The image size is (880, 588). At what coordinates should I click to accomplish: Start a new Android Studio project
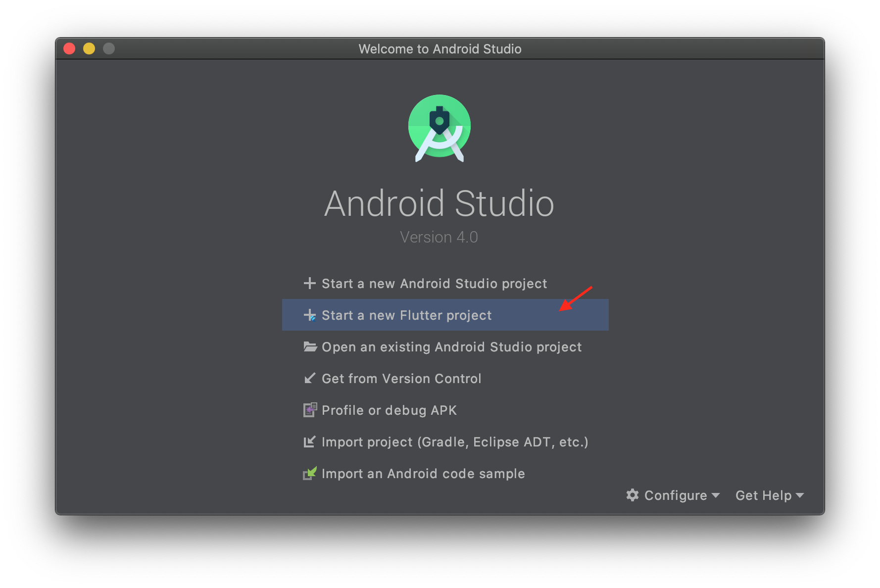coord(445,283)
